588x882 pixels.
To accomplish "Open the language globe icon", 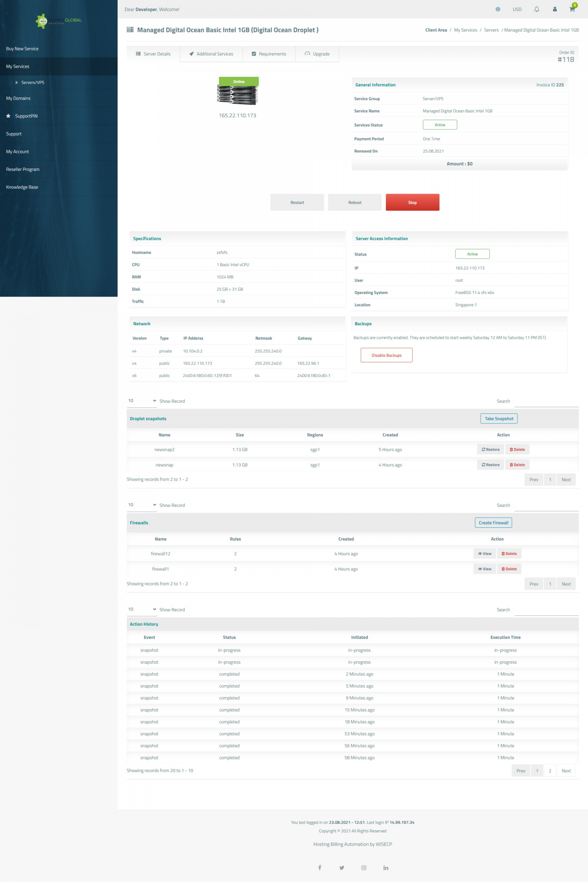I will (498, 10).
